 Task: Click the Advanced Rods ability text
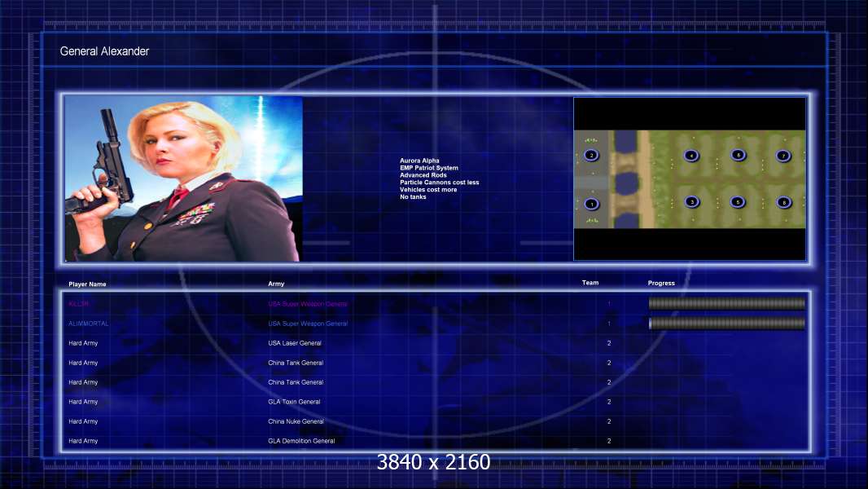(x=423, y=175)
